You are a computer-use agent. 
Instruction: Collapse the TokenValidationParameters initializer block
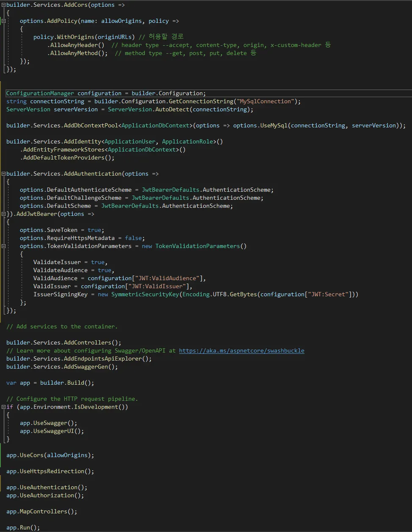(x=3, y=246)
